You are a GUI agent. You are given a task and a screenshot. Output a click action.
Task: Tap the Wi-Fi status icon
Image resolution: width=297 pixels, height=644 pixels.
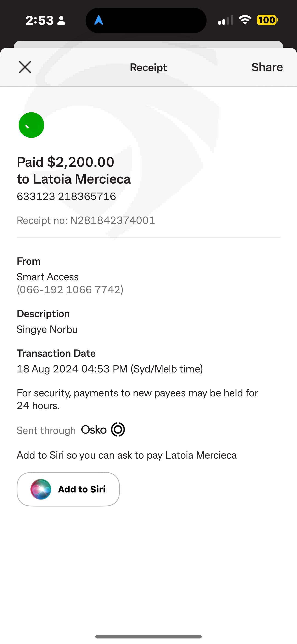pyautogui.click(x=245, y=20)
